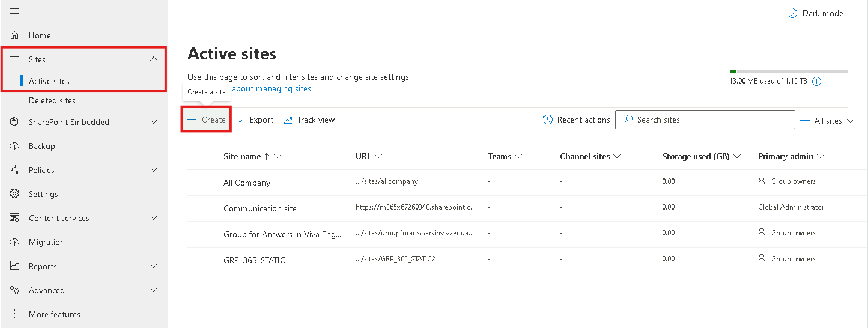This screenshot has height=328, width=868.
Task: Go to Home in navigation
Action: 40,35
